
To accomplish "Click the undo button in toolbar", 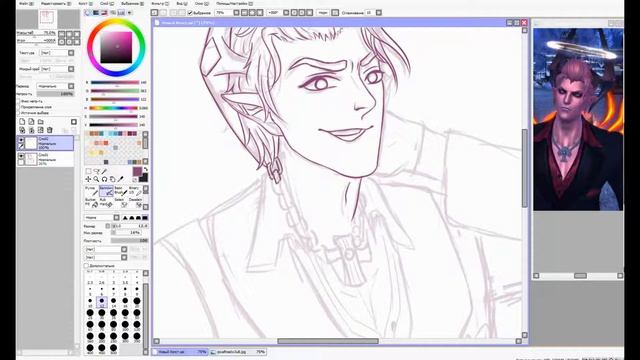I will (x=155, y=13).
